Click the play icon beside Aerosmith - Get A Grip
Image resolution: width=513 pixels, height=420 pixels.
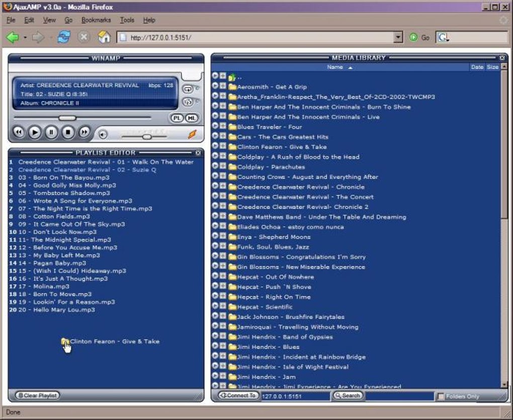tap(215, 86)
